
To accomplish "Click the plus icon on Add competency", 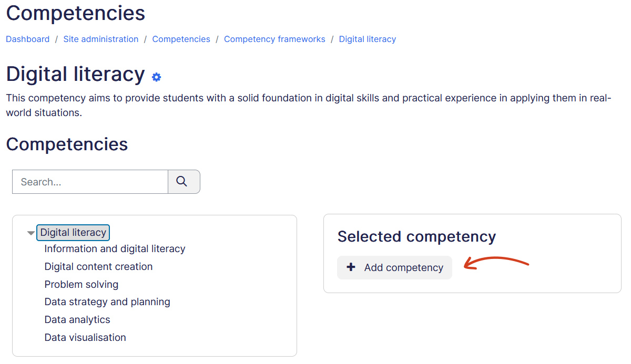I will [x=351, y=267].
